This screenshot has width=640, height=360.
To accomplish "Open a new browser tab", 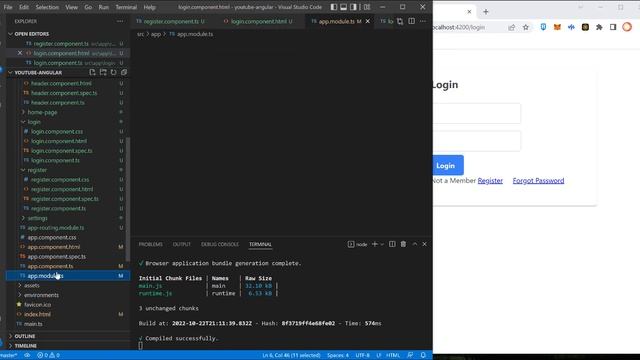I will (486, 12).
